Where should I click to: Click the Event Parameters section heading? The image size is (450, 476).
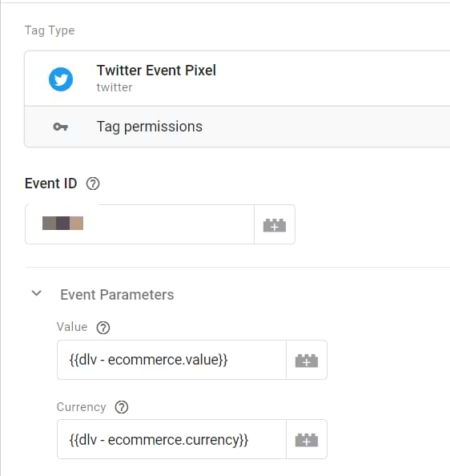(x=117, y=295)
